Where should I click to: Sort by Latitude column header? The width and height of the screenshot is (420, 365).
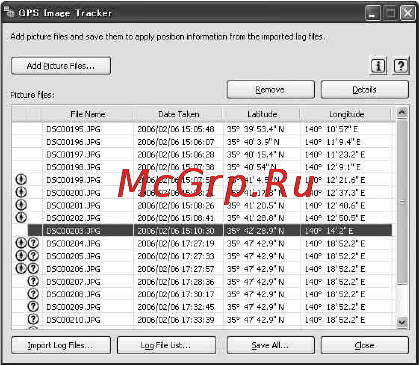point(262,114)
